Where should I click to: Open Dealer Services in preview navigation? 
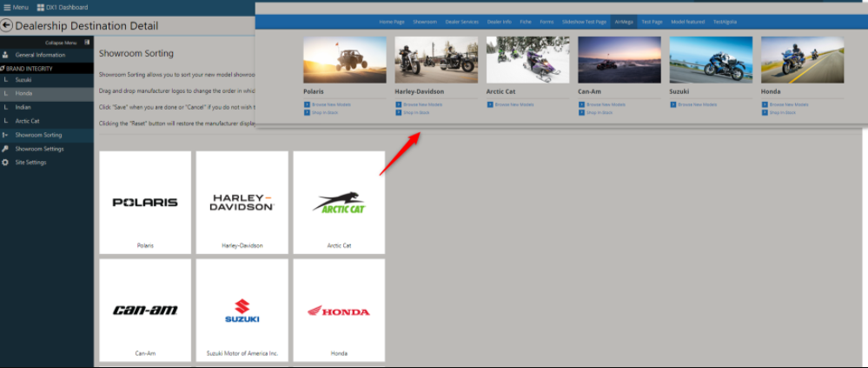click(461, 22)
